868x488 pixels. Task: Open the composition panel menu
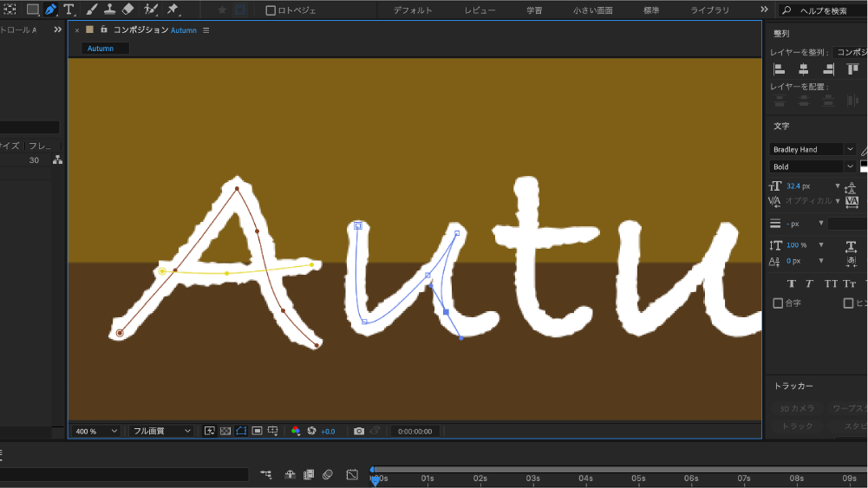pyautogui.click(x=206, y=30)
